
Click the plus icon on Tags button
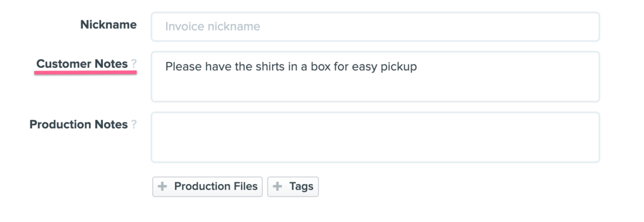[278, 187]
